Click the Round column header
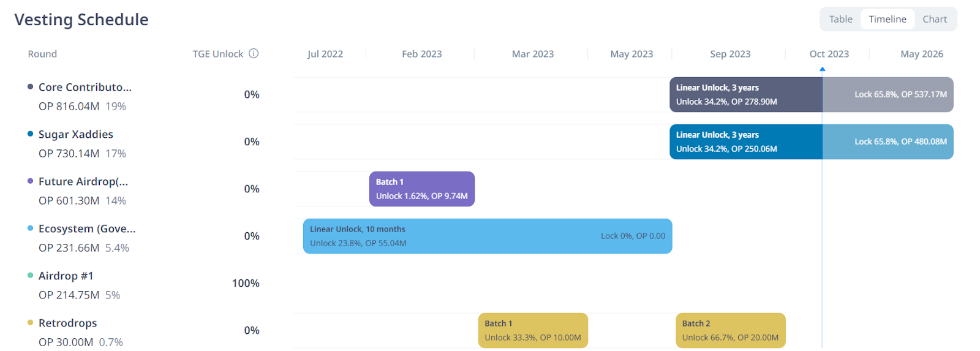980x351 pixels. tap(42, 54)
